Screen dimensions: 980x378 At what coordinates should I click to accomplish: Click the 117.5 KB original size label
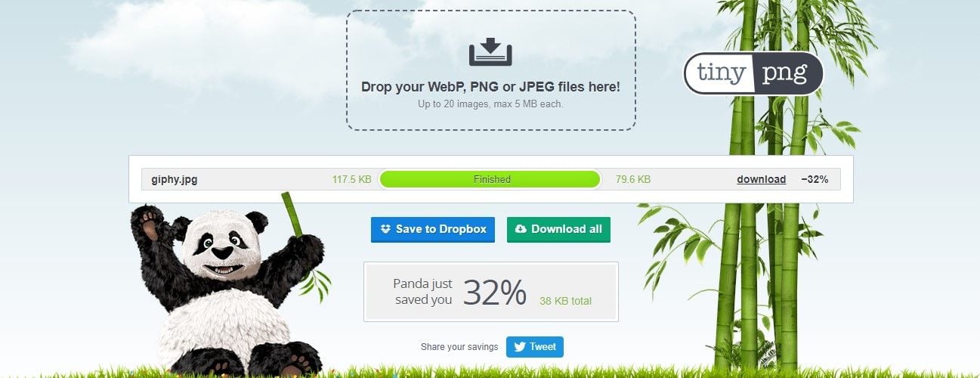pyautogui.click(x=351, y=180)
